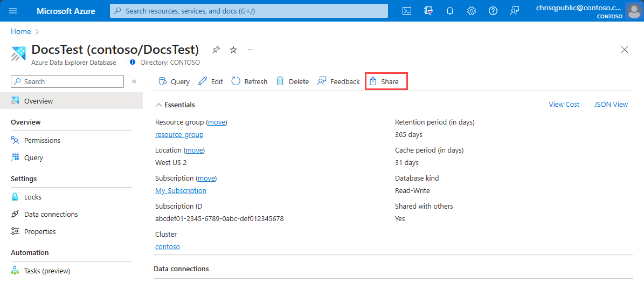Image resolution: width=644 pixels, height=282 pixels.
Task: Open the portal hamburger menu
Action: click(13, 11)
